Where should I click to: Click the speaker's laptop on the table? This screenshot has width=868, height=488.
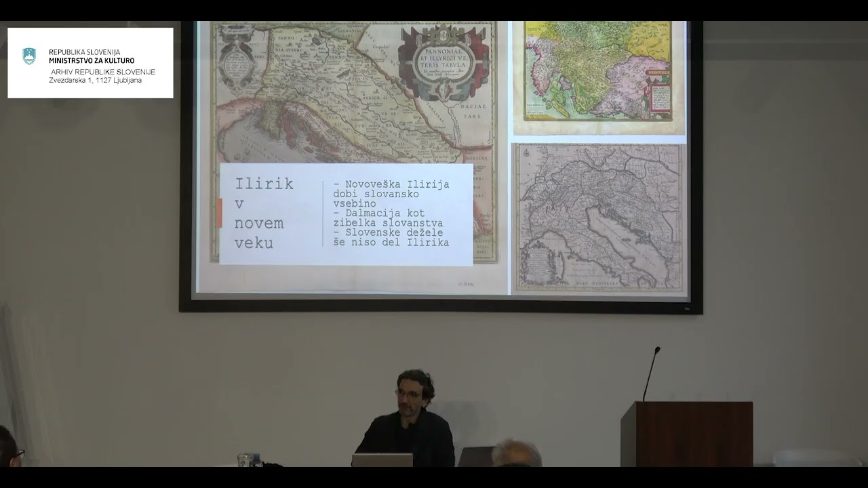coord(382,460)
